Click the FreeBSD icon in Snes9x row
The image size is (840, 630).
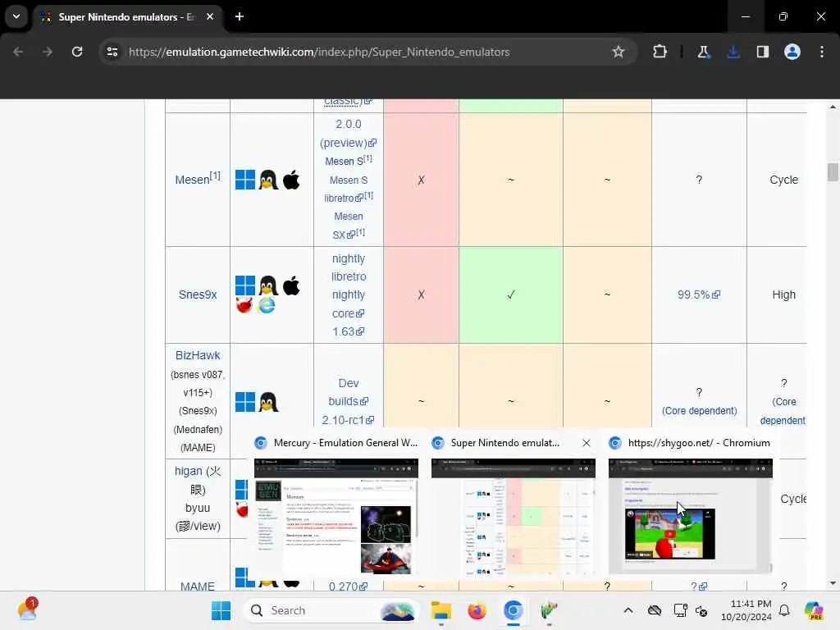tap(244, 306)
